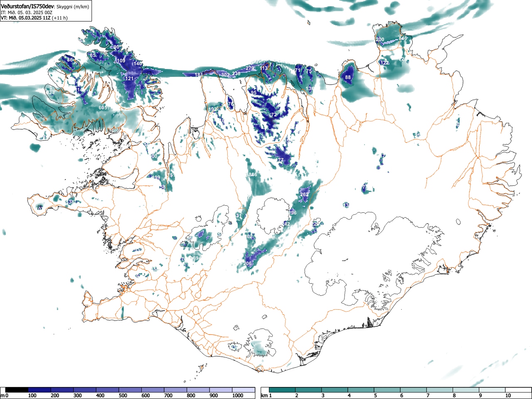Select the '1000' tick on the metre scale
The height and width of the screenshot is (399, 532).
238,396
